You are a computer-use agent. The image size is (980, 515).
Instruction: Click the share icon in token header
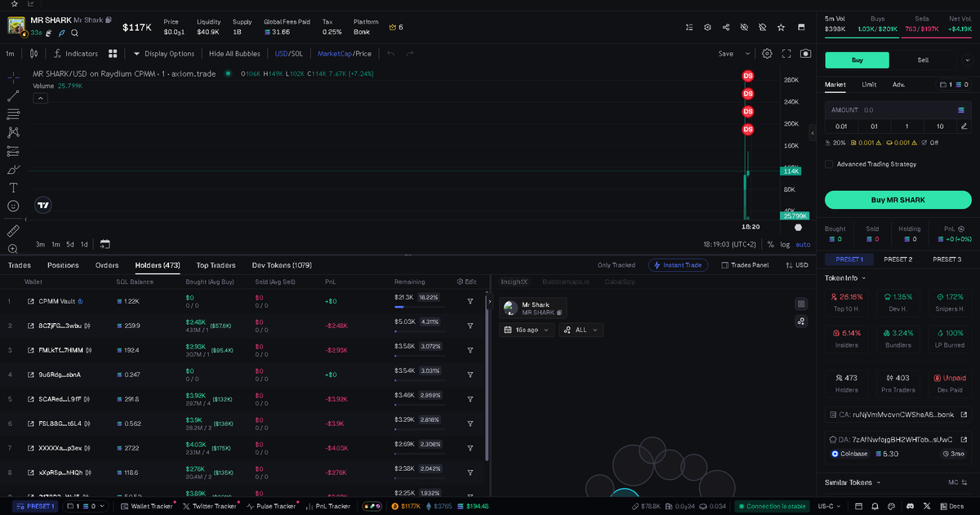point(726,27)
